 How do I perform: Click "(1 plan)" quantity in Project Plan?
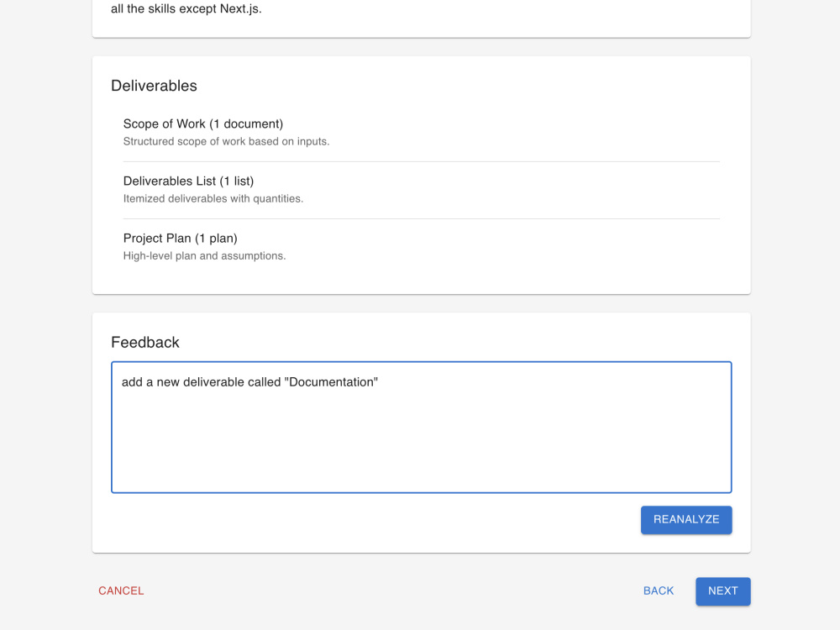[216, 239]
